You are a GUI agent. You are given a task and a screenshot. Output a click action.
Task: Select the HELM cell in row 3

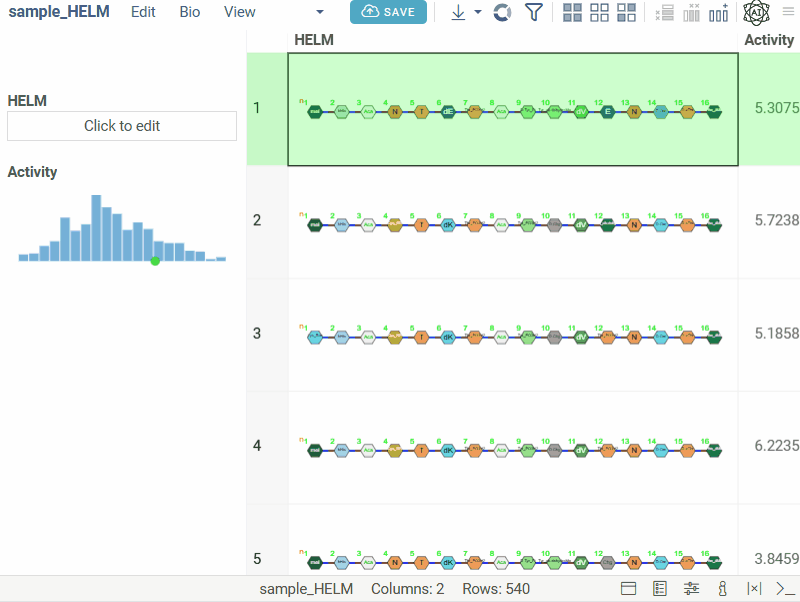(513, 335)
